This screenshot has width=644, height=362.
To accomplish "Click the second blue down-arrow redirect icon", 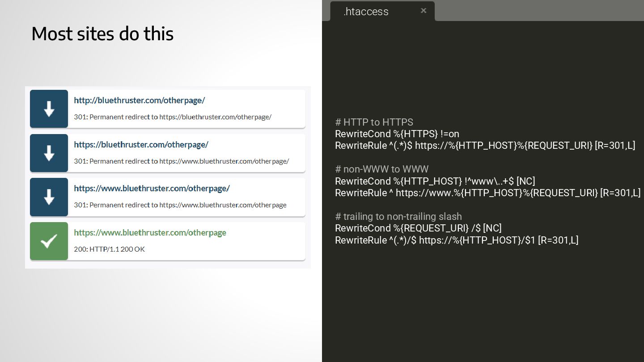I will (49, 153).
